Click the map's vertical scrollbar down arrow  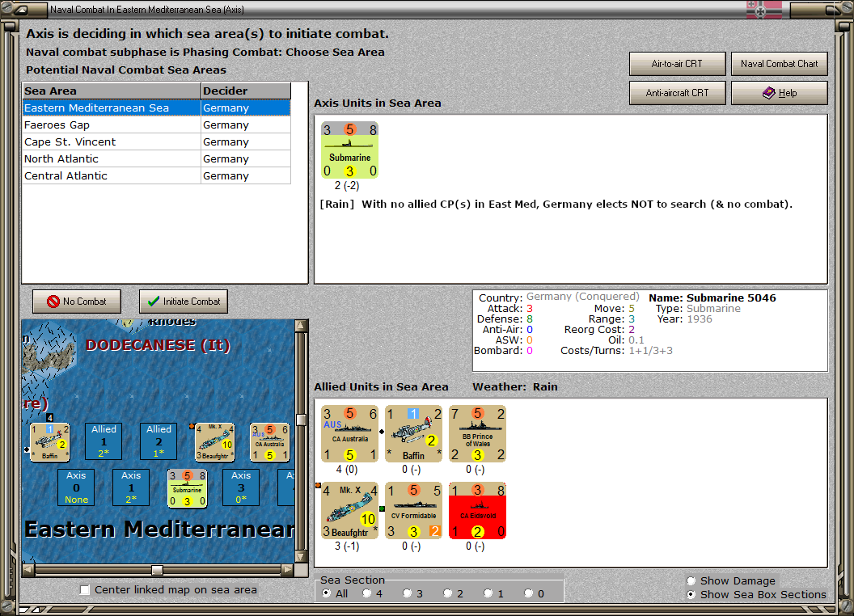[x=301, y=557]
